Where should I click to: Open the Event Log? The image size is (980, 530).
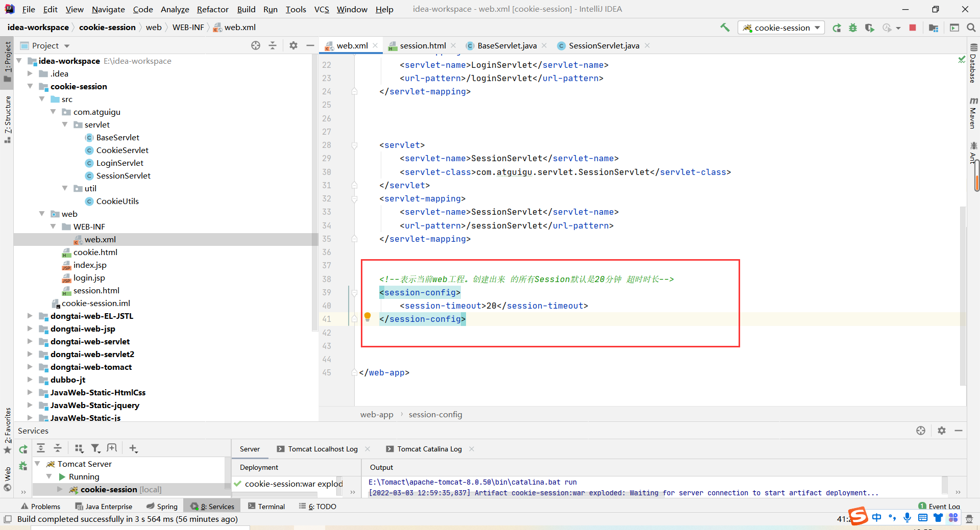[x=939, y=506]
